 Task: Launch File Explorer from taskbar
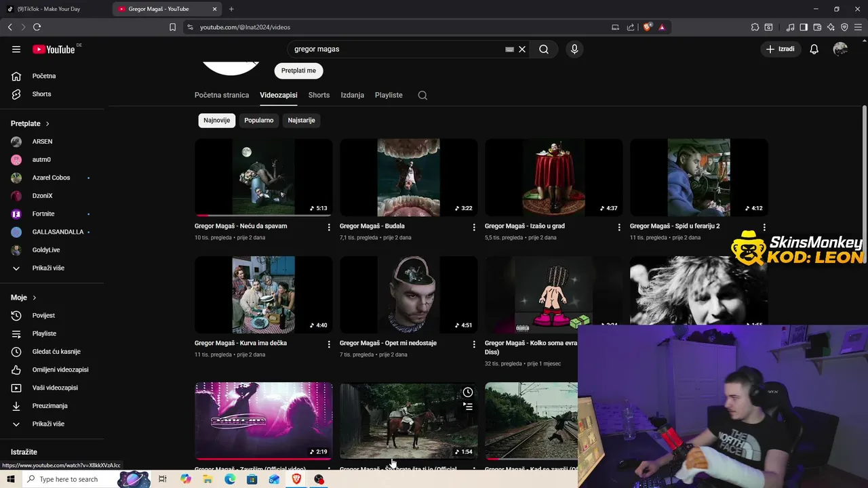[x=208, y=479]
